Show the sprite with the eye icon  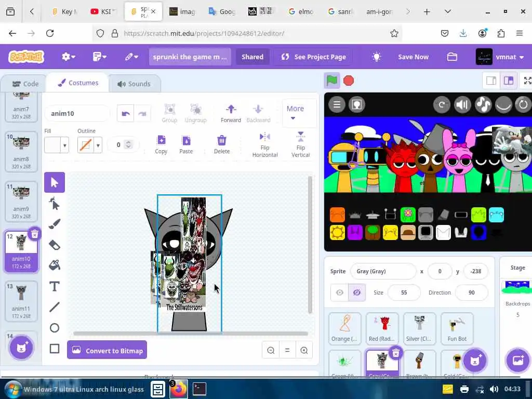340,292
